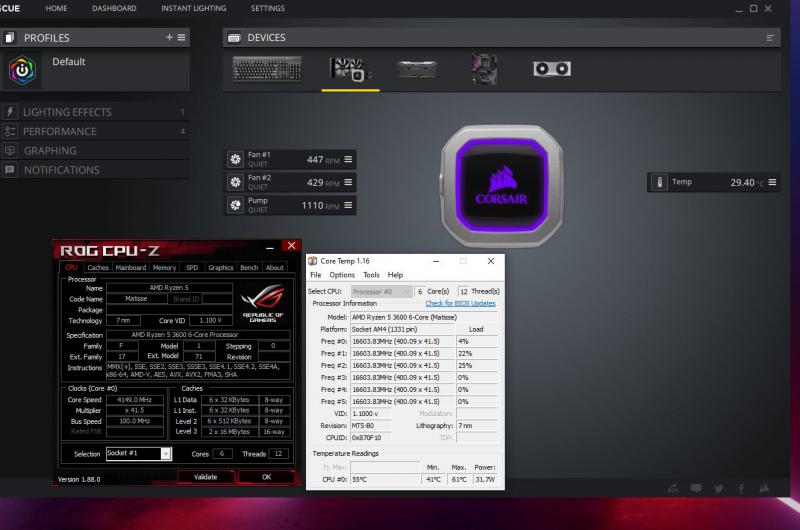Click the Validate button in CPU-Z
Image resolution: width=800 pixels, height=530 pixels.
[x=204, y=477]
